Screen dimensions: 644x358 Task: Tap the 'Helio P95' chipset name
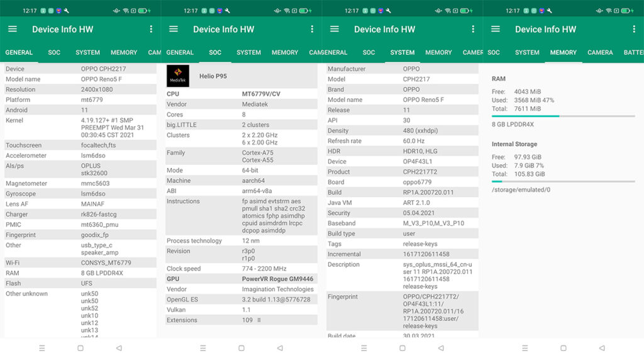[213, 76]
